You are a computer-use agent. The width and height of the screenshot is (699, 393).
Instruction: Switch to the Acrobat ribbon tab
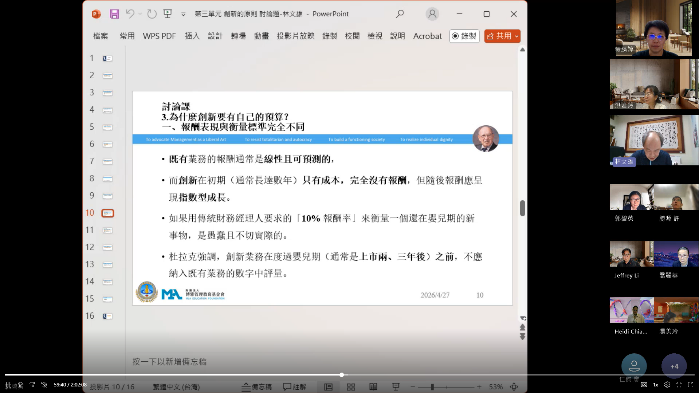click(x=427, y=36)
